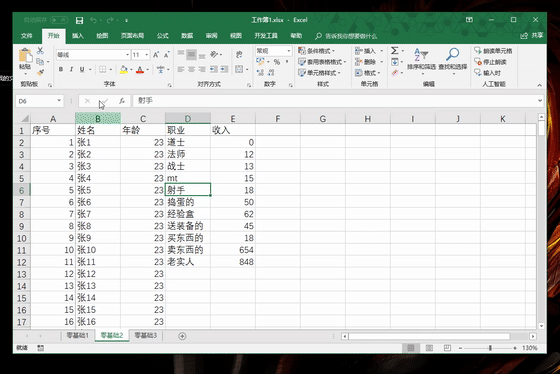
Task: Switch to the 公式 Formulas tab
Action: (x=162, y=36)
